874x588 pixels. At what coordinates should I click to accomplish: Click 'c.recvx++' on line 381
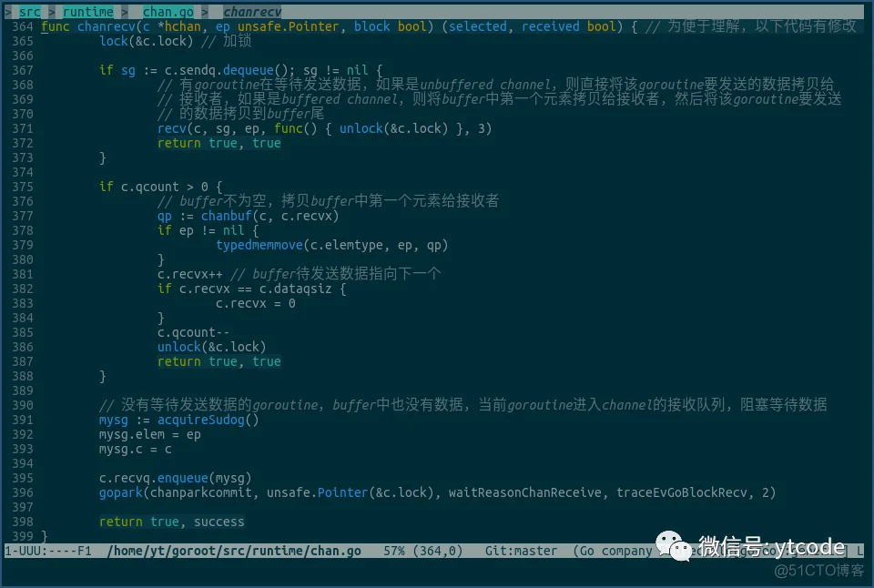tap(189, 274)
